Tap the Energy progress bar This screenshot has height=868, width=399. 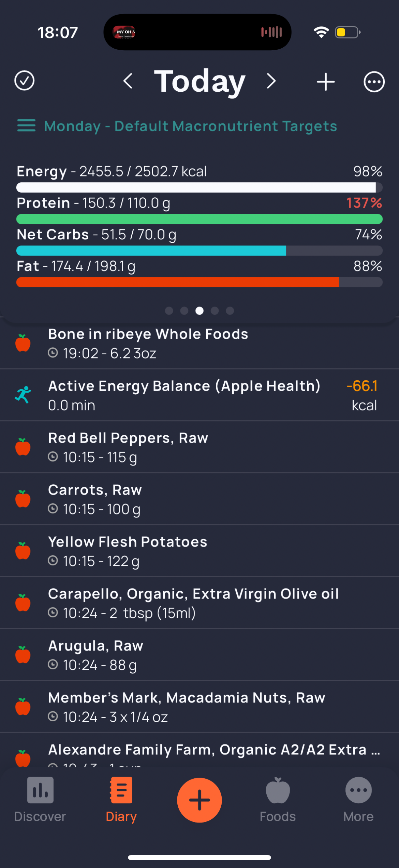click(199, 187)
